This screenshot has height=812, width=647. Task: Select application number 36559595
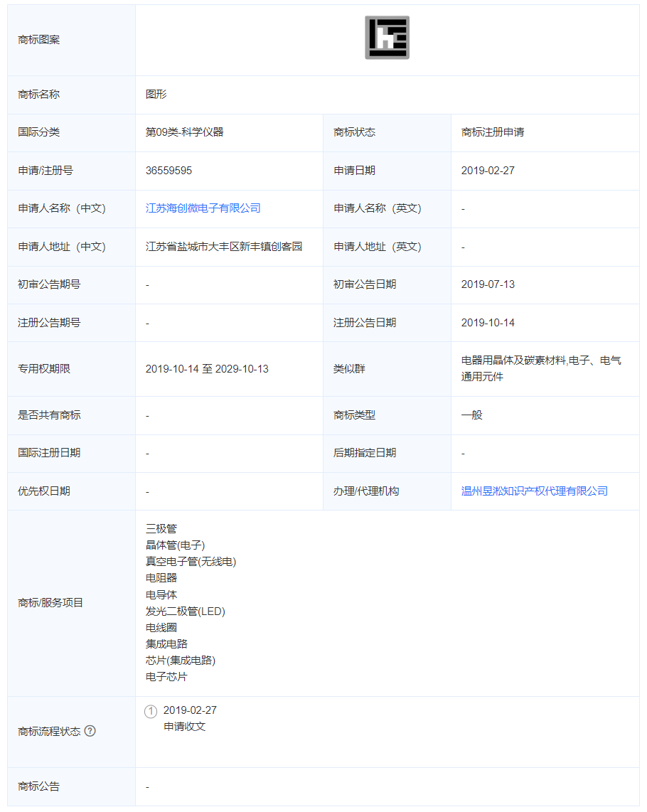169,171
